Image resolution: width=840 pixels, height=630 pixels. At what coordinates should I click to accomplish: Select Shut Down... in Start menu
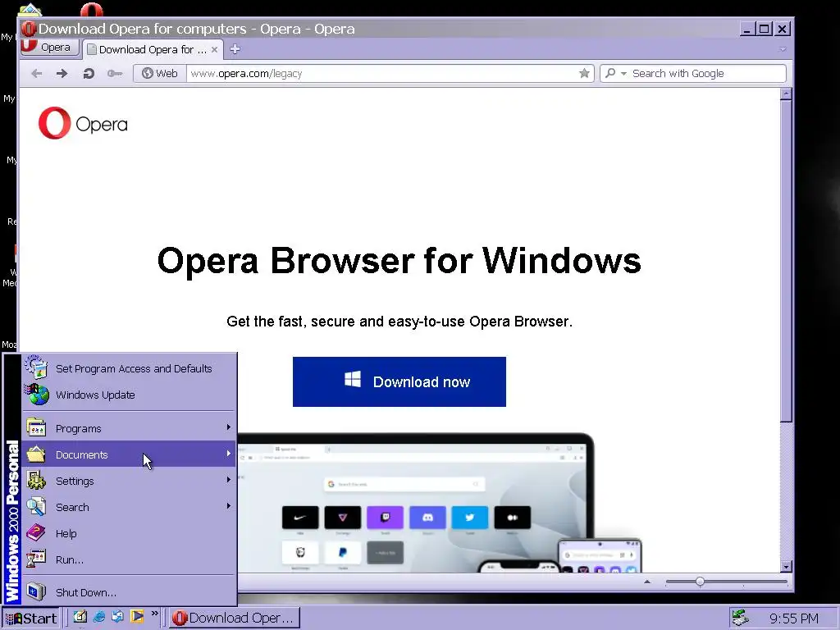coord(129,592)
